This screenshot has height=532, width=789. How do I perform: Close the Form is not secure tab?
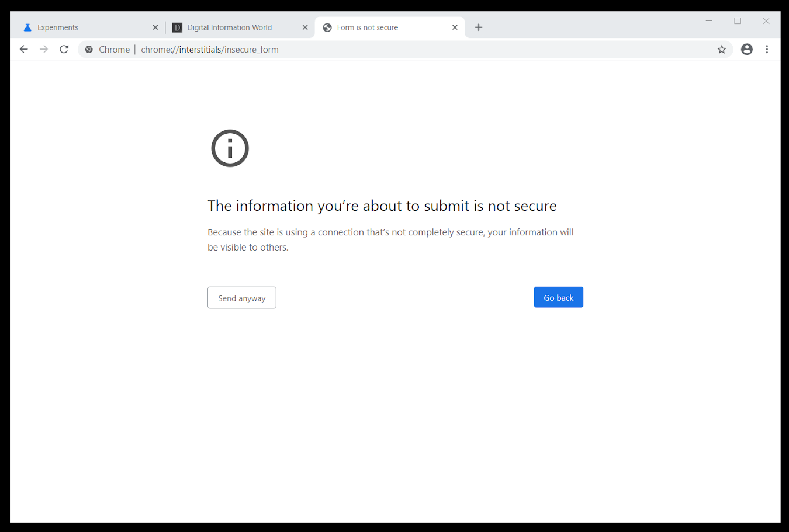(x=455, y=27)
